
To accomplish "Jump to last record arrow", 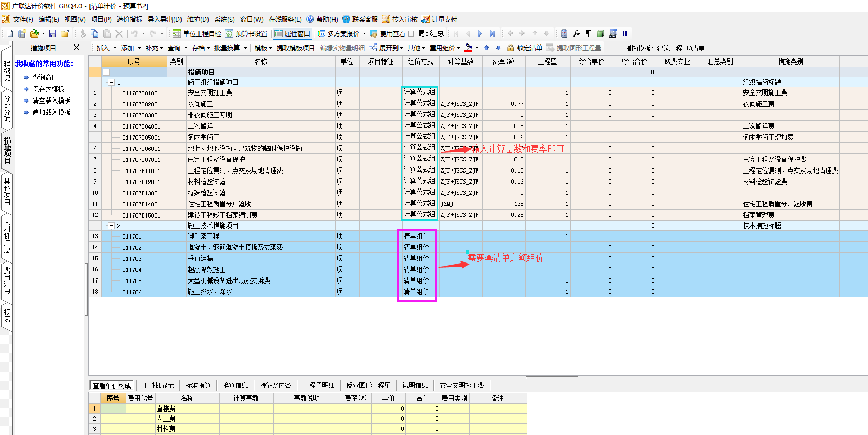I will click(492, 33).
